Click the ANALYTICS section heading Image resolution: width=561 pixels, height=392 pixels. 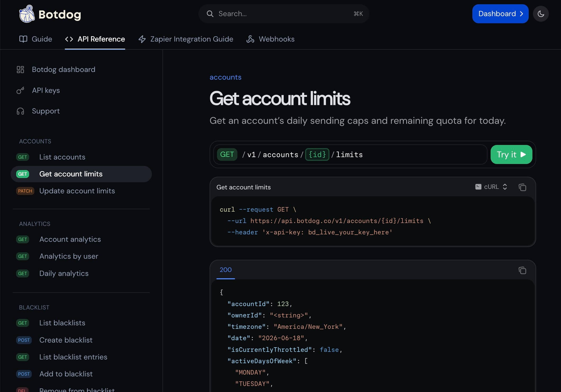35,224
